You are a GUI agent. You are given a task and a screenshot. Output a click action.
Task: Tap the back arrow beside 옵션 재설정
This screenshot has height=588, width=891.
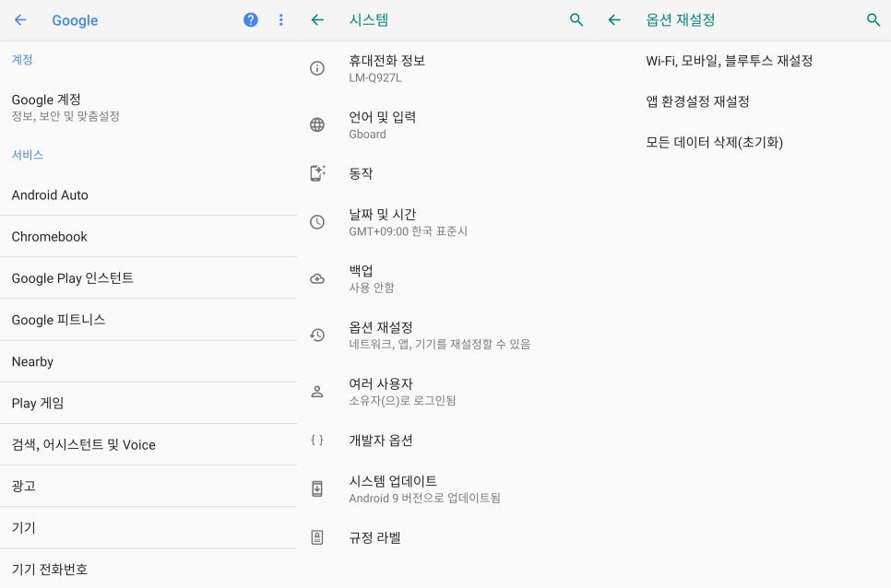tap(614, 20)
